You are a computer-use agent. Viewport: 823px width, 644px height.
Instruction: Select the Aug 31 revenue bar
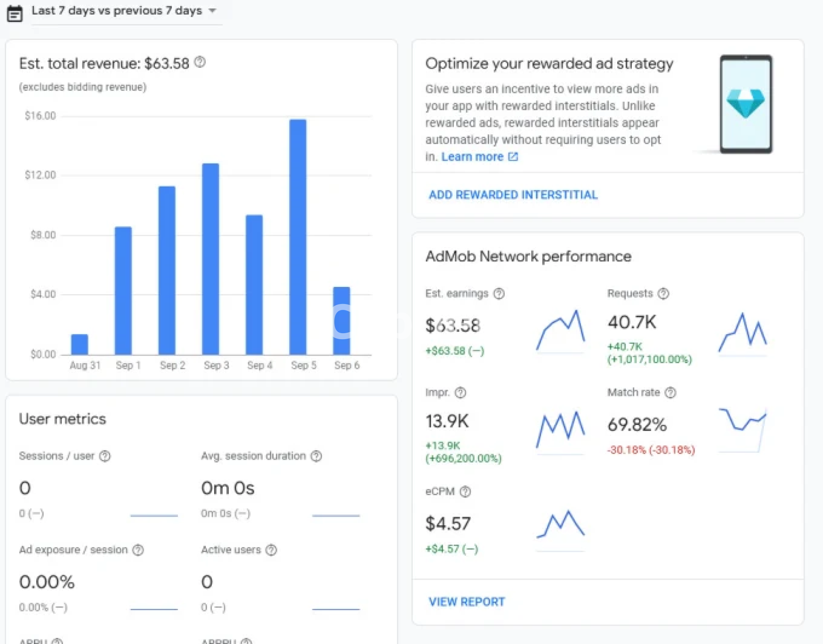80,344
